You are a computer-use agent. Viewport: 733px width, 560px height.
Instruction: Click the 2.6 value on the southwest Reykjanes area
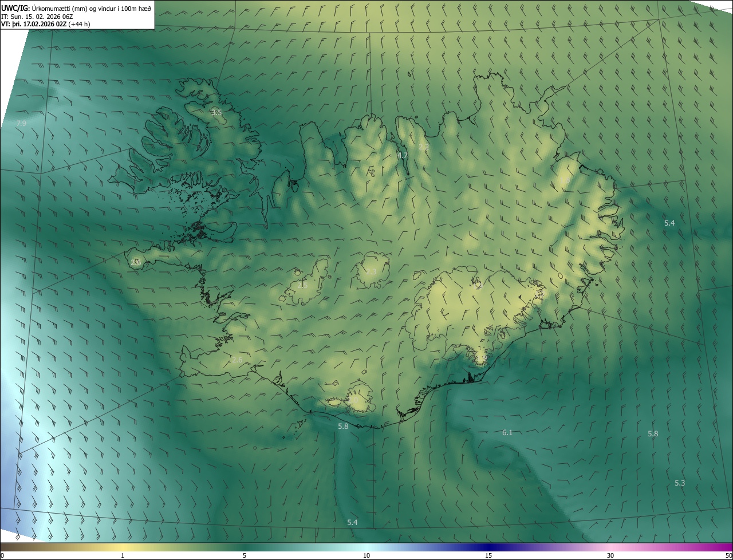tap(237, 360)
